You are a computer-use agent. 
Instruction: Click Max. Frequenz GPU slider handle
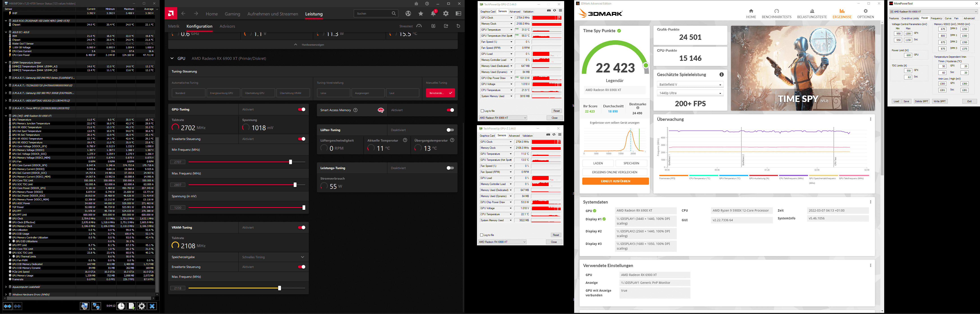(295, 185)
